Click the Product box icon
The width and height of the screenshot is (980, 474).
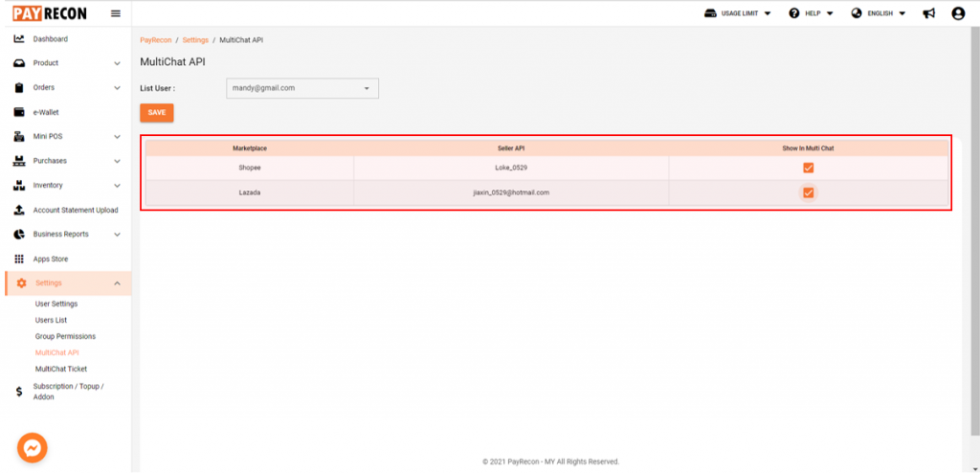tap(19, 63)
